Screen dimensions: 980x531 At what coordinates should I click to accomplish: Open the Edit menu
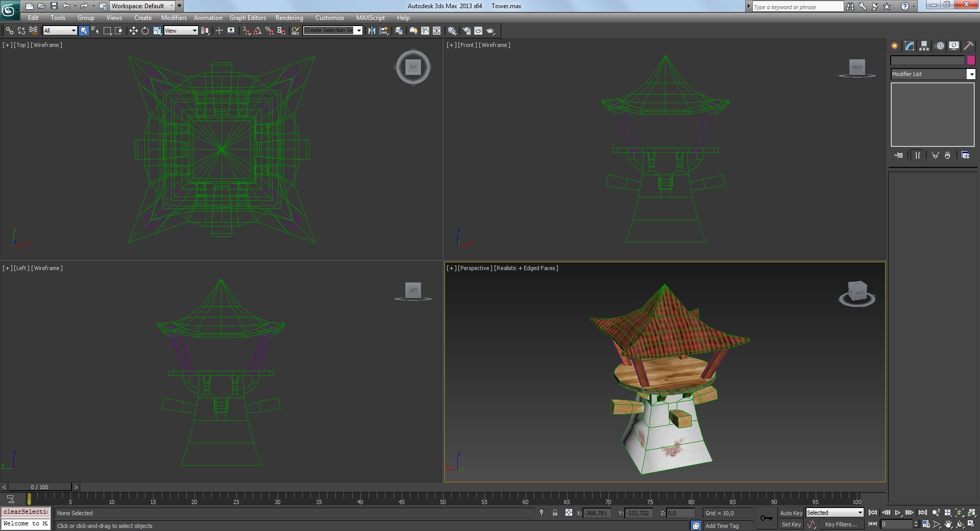33,18
